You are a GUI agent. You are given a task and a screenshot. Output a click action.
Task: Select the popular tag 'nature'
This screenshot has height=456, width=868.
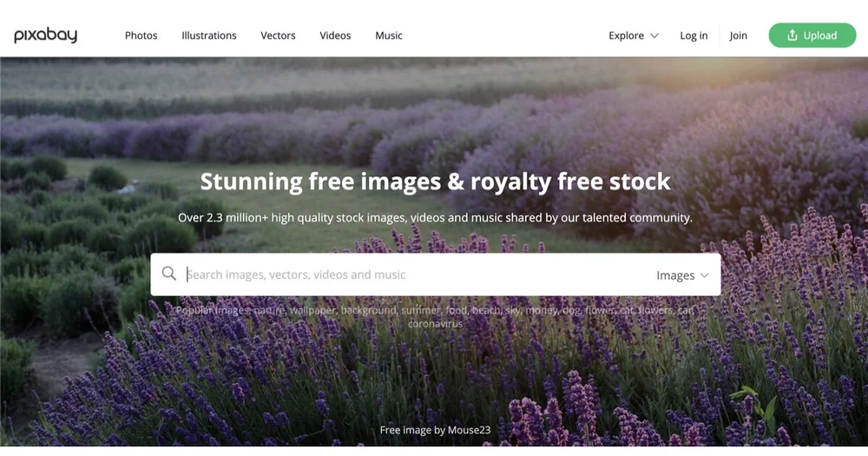[270, 310]
